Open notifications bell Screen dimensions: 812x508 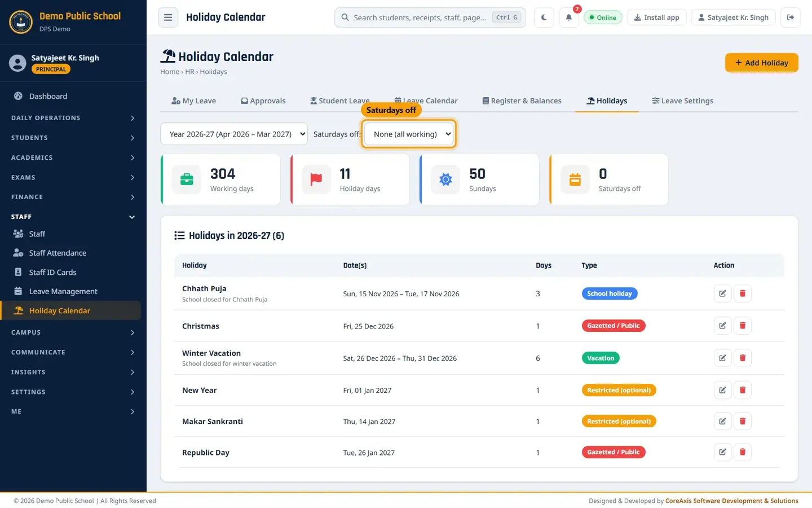(569, 17)
